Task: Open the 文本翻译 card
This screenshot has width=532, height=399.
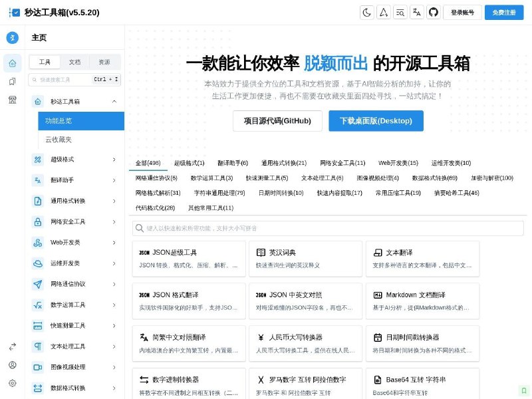Action: click(x=422, y=259)
